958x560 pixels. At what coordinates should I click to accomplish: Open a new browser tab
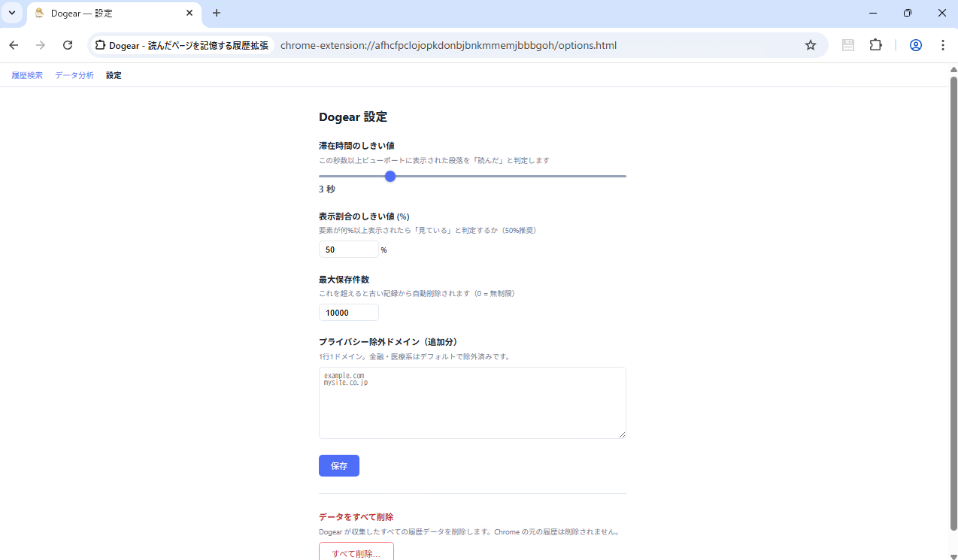point(217,13)
